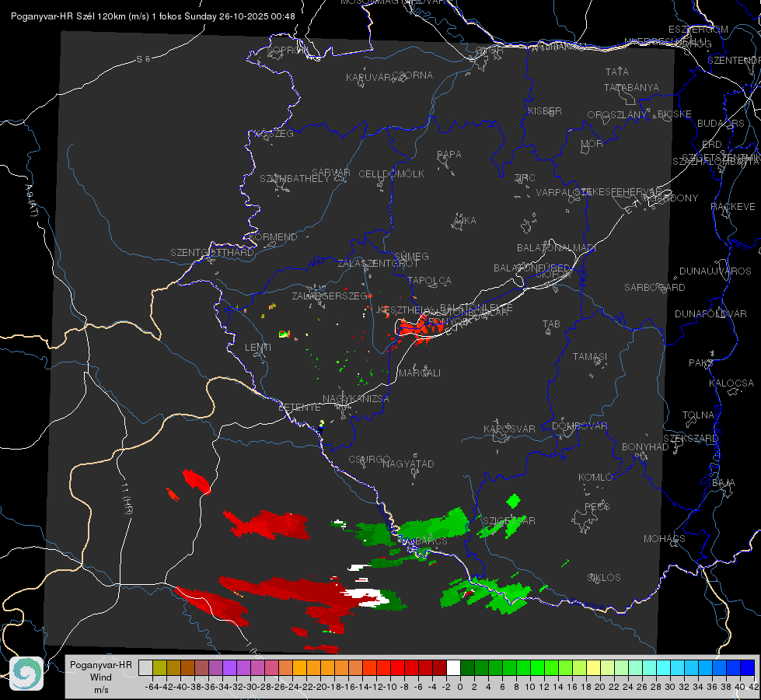
Task: Select the PÁPA city label
Action: (x=449, y=154)
